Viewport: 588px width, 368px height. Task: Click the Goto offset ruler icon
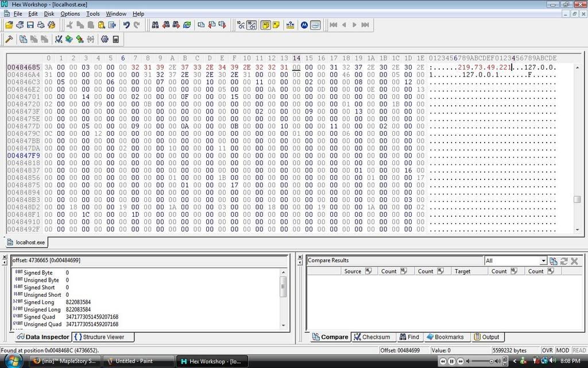click(x=290, y=25)
